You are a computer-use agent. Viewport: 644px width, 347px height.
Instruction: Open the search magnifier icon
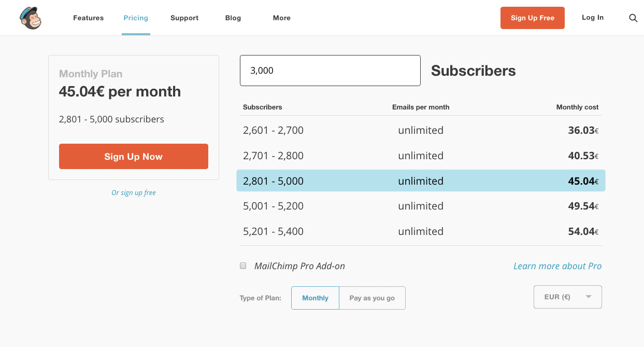633,18
